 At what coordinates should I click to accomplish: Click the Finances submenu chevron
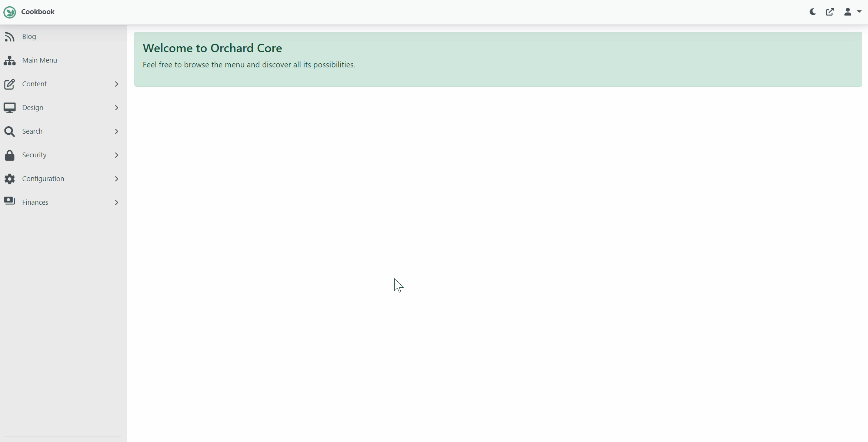(x=117, y=202)
